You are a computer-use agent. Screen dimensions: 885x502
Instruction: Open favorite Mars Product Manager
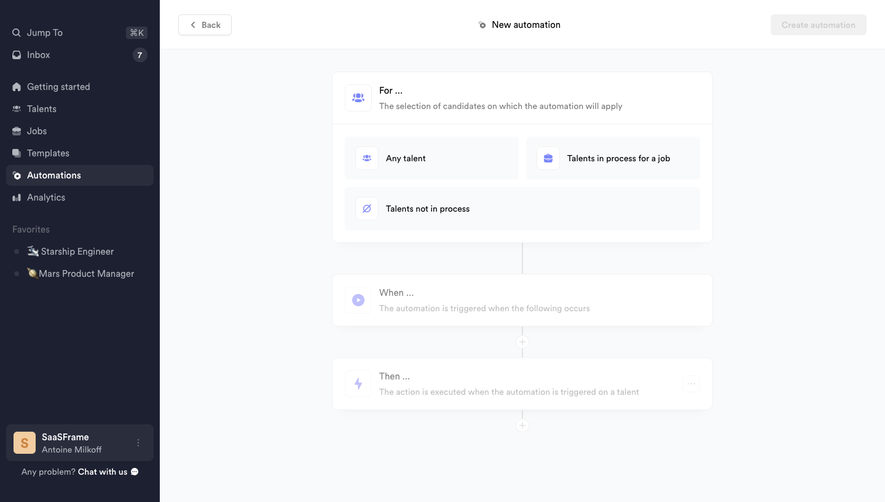tap(80, 273)
